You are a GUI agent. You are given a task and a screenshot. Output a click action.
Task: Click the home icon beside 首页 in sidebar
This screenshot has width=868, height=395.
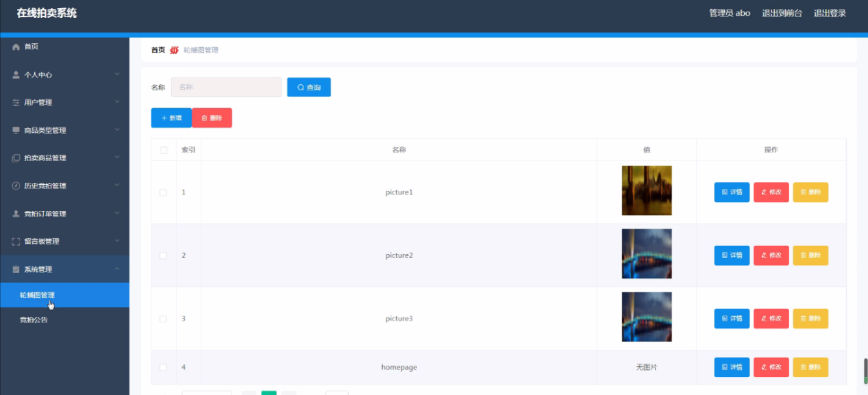click(16, 47)
